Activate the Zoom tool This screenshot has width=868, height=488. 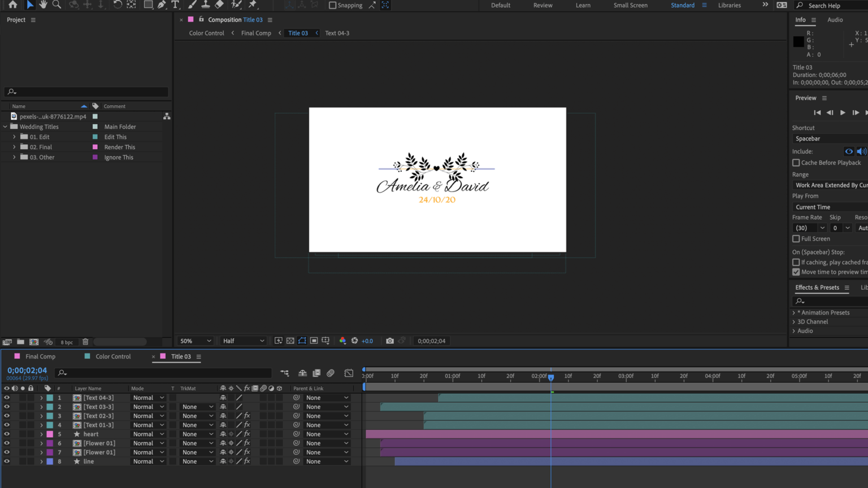(56, 5)
